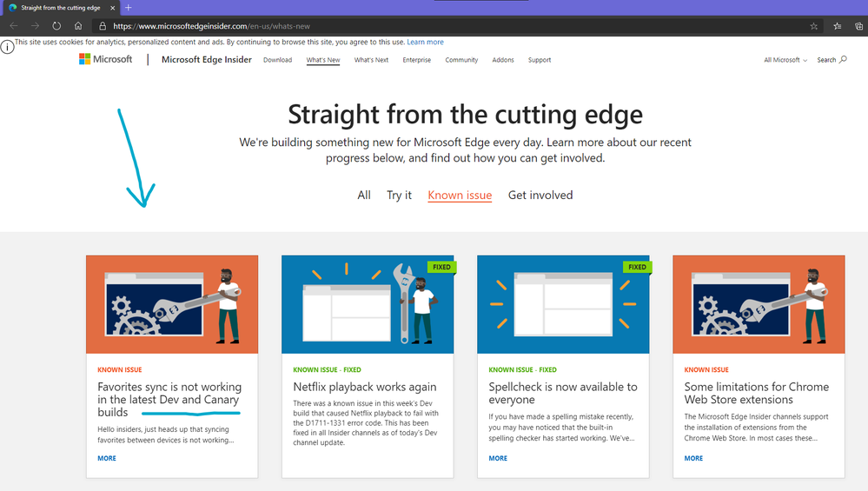This screenshot has height=491, width=868.
Task: Click 'Favorites sync is not working' title
Action: tap(169, 399)
